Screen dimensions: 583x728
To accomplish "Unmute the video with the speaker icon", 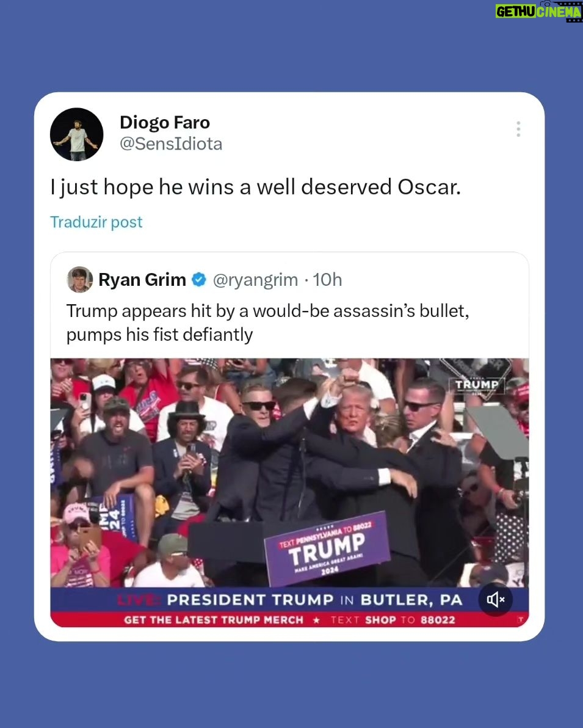I will [495, 599].
